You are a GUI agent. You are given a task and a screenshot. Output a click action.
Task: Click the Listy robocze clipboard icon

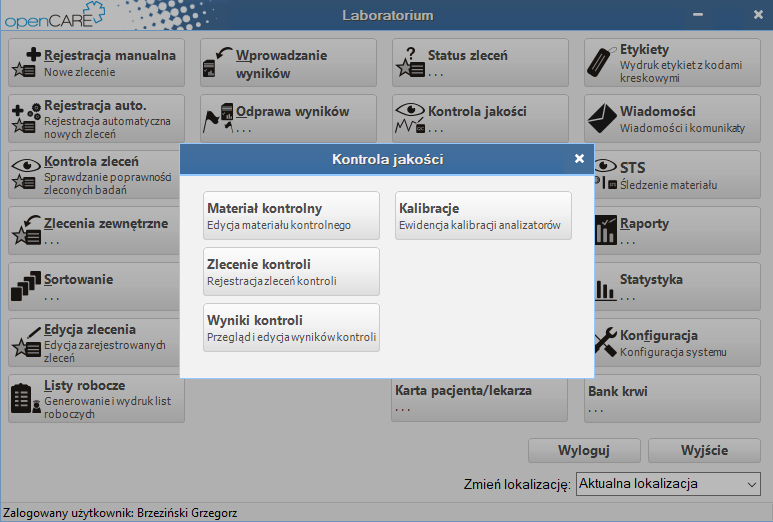[x=26, y=398]
